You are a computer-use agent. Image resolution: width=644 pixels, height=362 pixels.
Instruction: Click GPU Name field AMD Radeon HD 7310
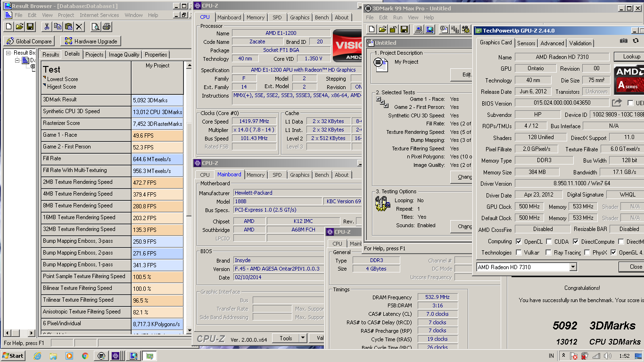click(x=562, y=57)
